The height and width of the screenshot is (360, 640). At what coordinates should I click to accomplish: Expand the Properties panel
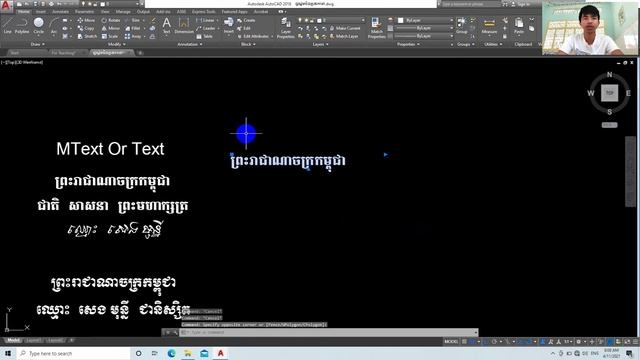pos(409,44)
